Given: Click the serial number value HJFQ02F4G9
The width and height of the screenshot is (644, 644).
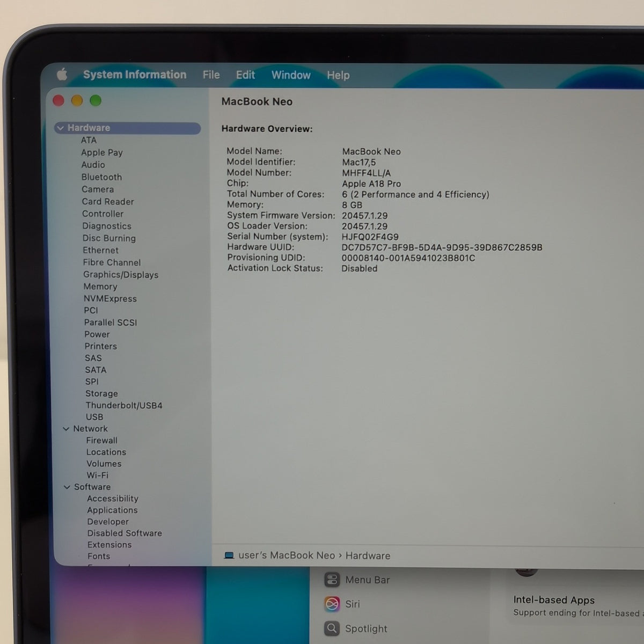Looking at the screenshot, I should click(x=370, y=237).
